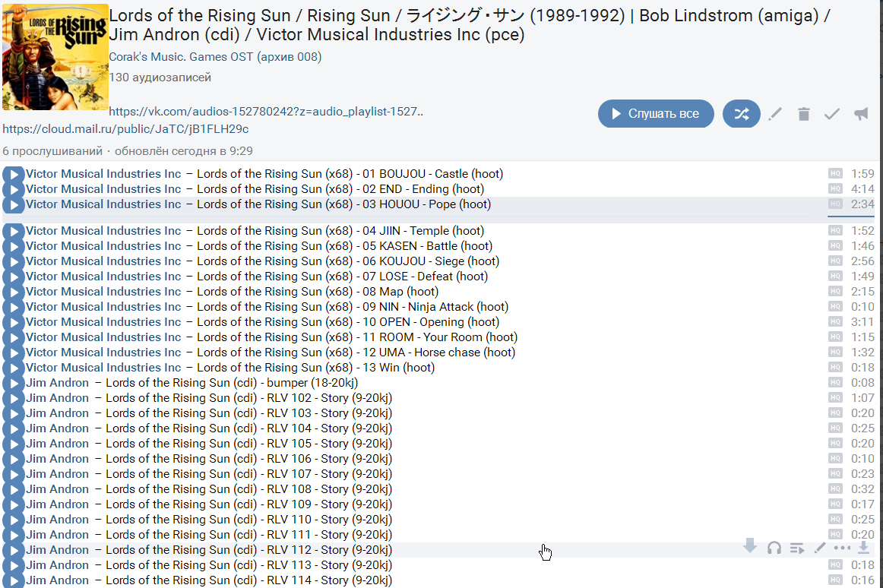Select title 'RLV 109 - Story (9-20kj)'
The height and width of the screenshot is (588, 883).
330,504
